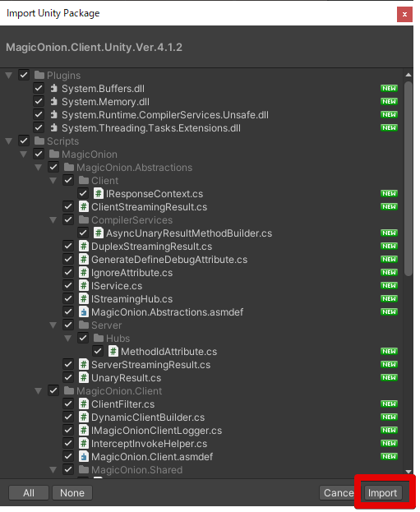Click the Client folder icon

click(84, 181)
